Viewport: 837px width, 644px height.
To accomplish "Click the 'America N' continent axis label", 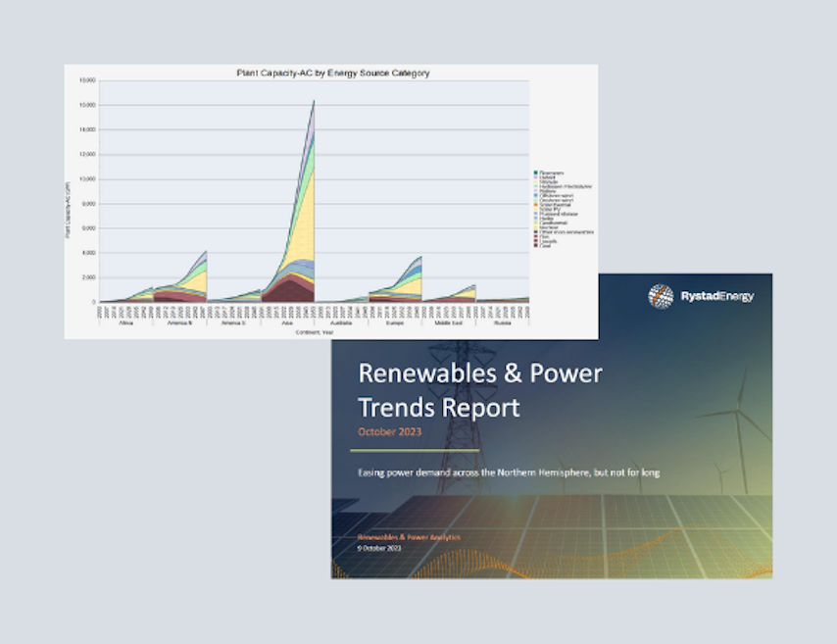I will click(x=180, y=323).
